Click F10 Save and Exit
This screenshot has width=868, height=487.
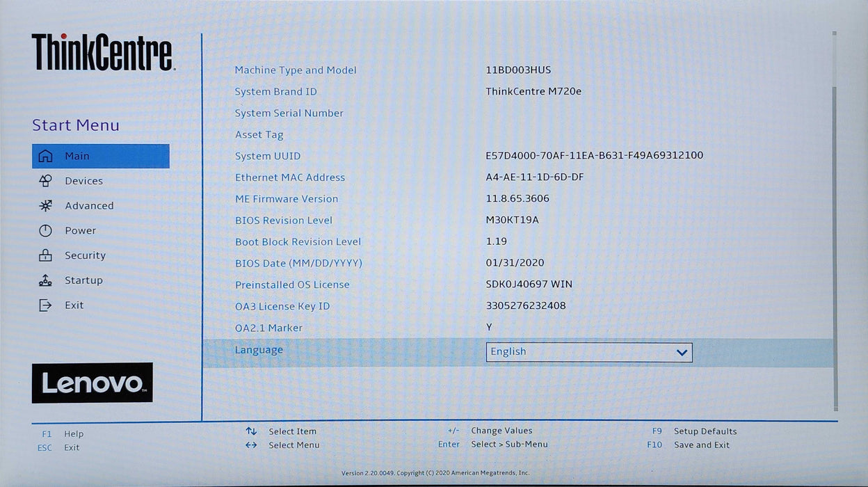(x=688, y=445)
